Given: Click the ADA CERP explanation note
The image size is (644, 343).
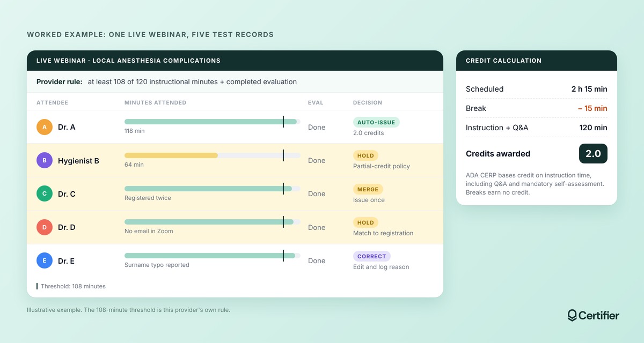Looking at the screenshot, I should [x=535, y=184].
